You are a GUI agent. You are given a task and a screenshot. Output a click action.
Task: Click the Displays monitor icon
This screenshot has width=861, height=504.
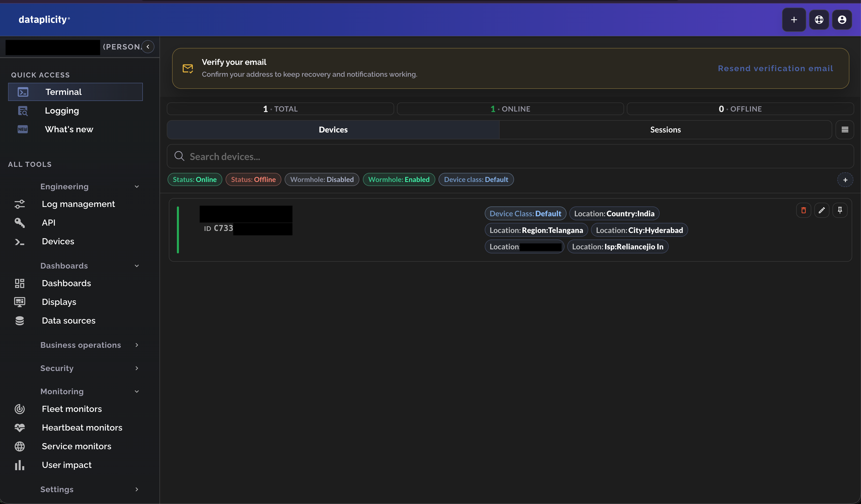19,302
